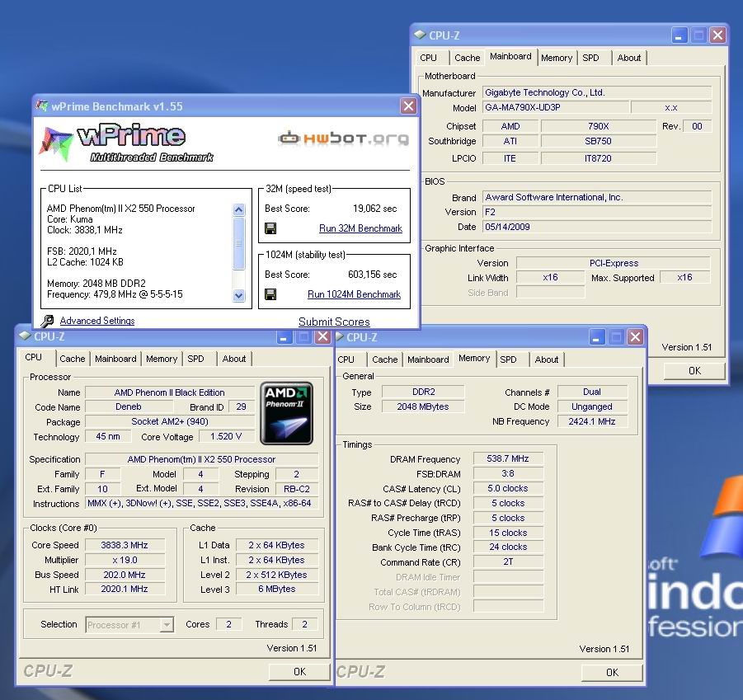Open SPD tab in Memory window
This screenshot has height=700, width=743.
[508, 359]
